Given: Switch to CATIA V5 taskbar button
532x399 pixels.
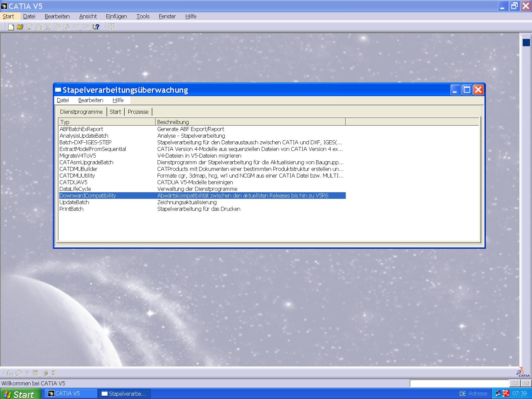Looking at the screenshot, I should pos(70,394).
